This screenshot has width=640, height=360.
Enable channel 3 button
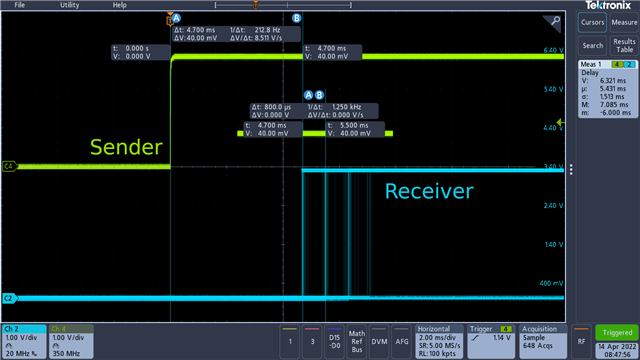[x=312, y=341]
